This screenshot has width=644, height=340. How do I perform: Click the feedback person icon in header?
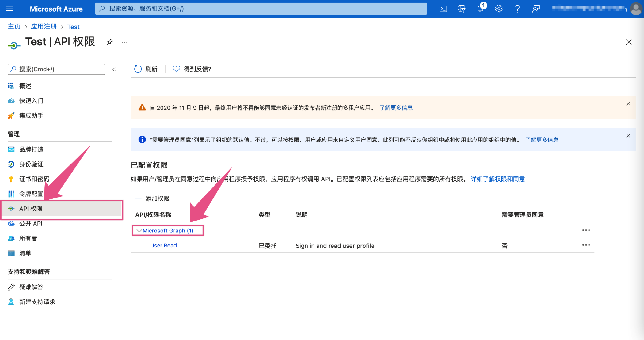[536, 9]
